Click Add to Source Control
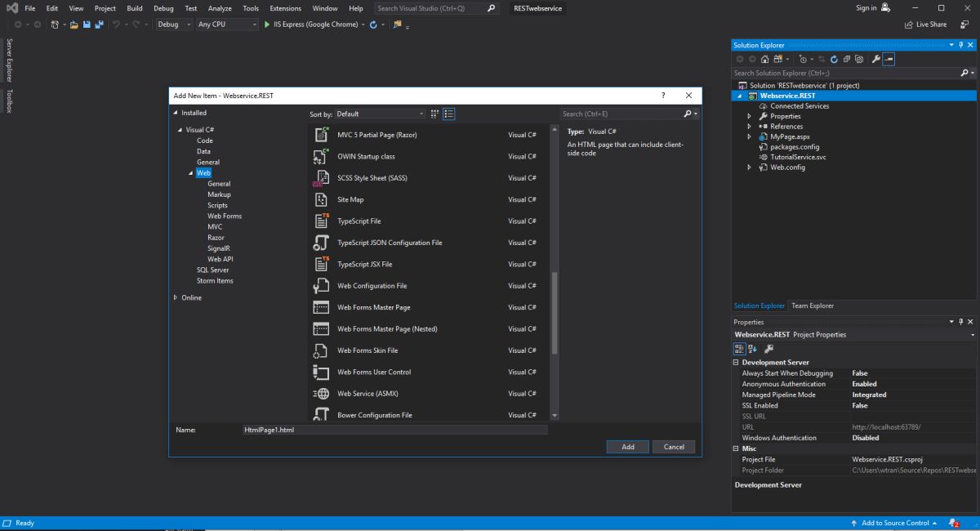The image size is (980, 531). click(895, 523)
